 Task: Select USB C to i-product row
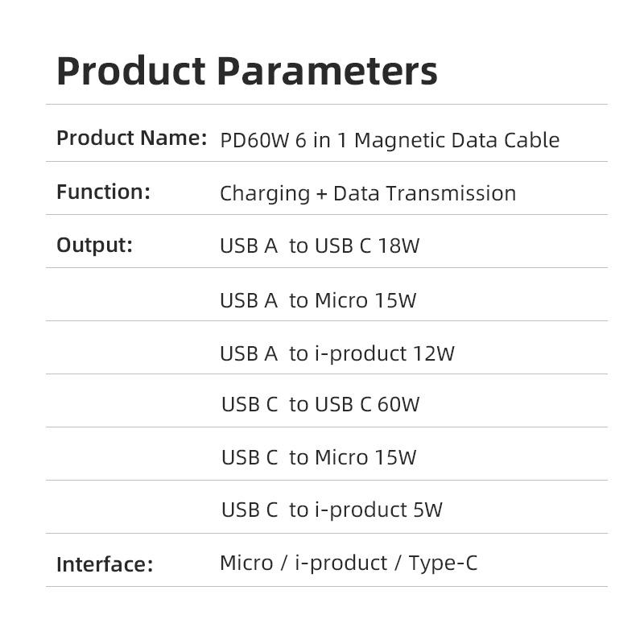(x=331, y=510)
